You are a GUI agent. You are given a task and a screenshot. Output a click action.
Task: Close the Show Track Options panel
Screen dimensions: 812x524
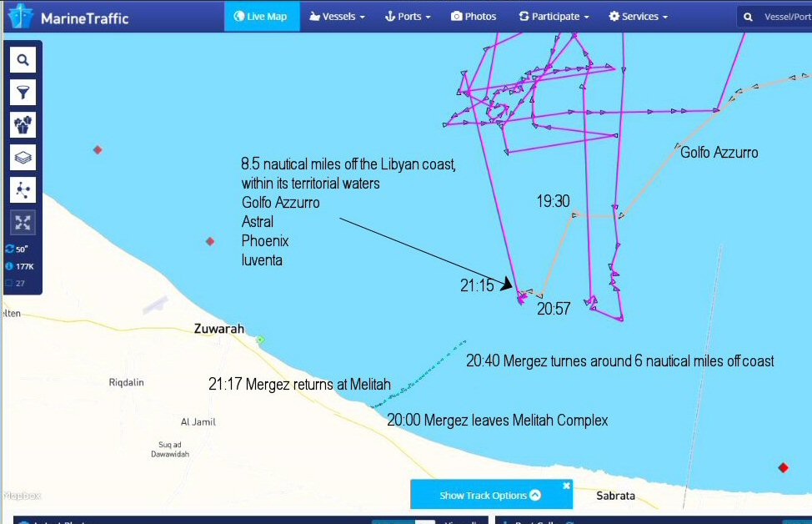tap(566, 486)
